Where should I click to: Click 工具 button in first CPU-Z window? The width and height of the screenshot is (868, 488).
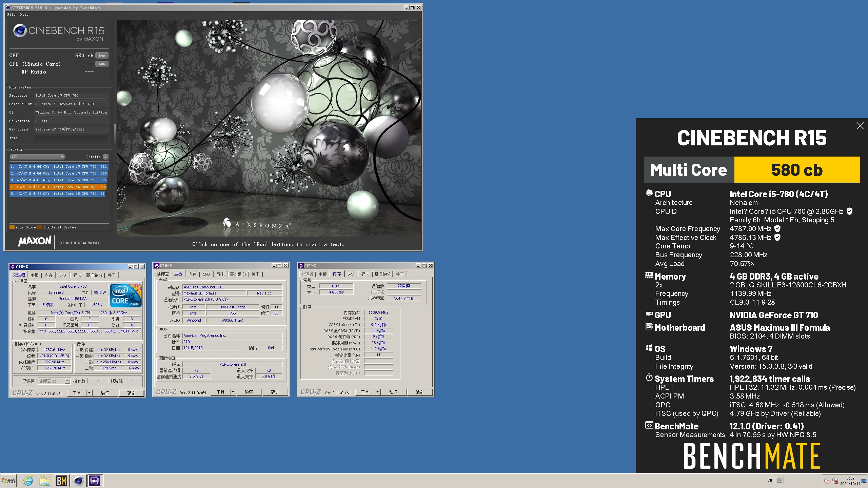(x=77, y=393)
